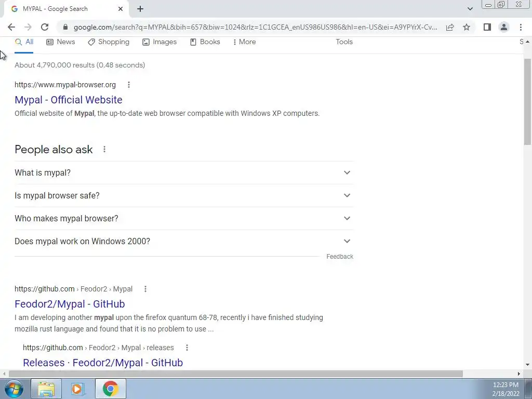This screenshot has width=532, height=399.
Task: Expand "Does mypal work on Windows 2000?"
Action: point(184,241)
